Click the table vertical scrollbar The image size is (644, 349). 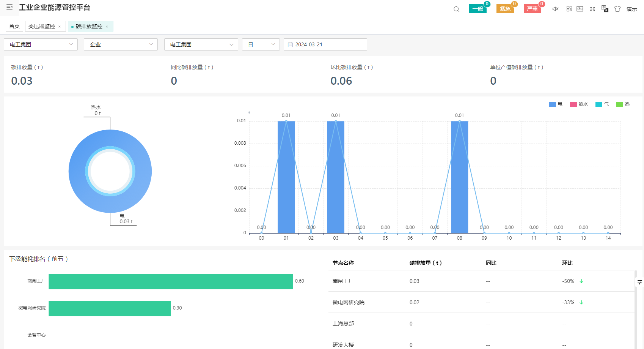pos(636,310)
